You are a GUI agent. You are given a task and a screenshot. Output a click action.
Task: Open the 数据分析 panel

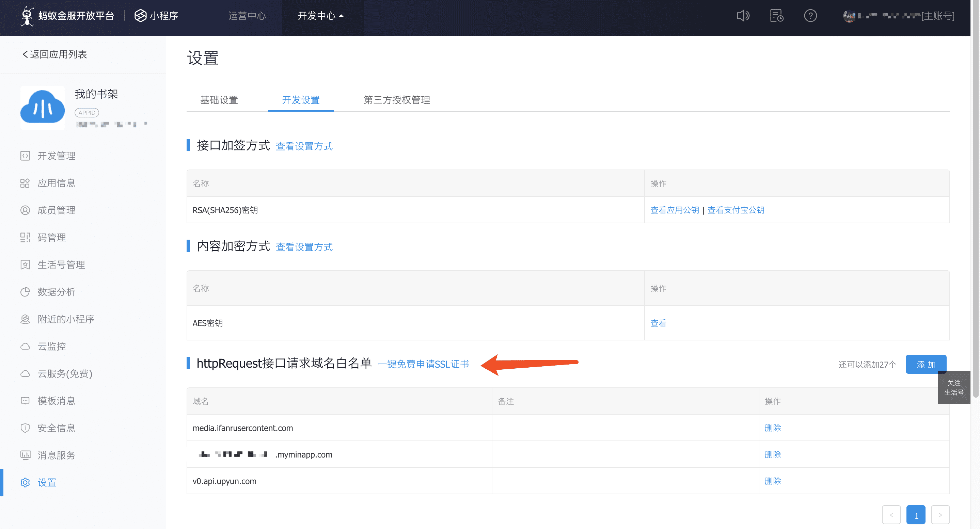coord(57,292)
